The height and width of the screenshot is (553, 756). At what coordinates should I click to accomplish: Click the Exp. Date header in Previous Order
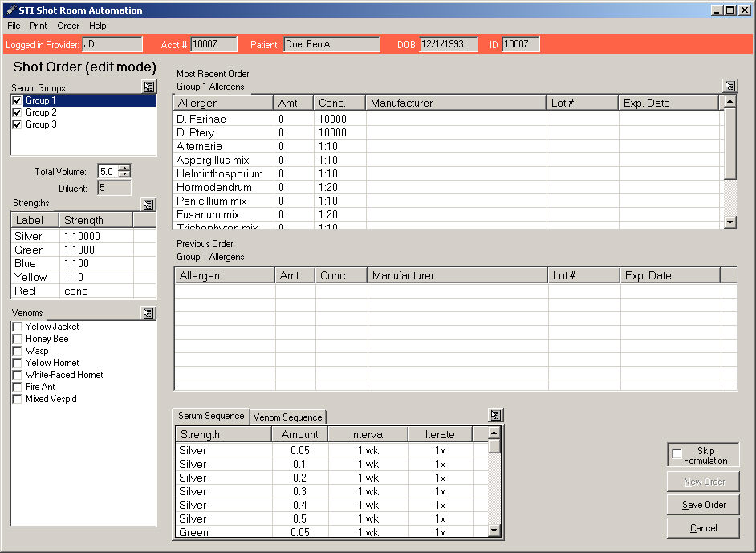point(670,276)
